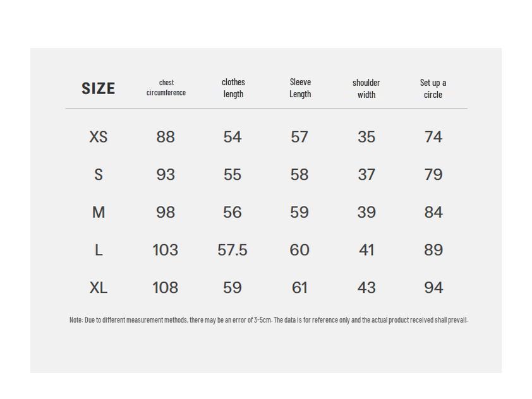Image resolution: width=532 pixels, height=399 pixels.
Task: Select the S size row label
Action: [x=99, y=175]
